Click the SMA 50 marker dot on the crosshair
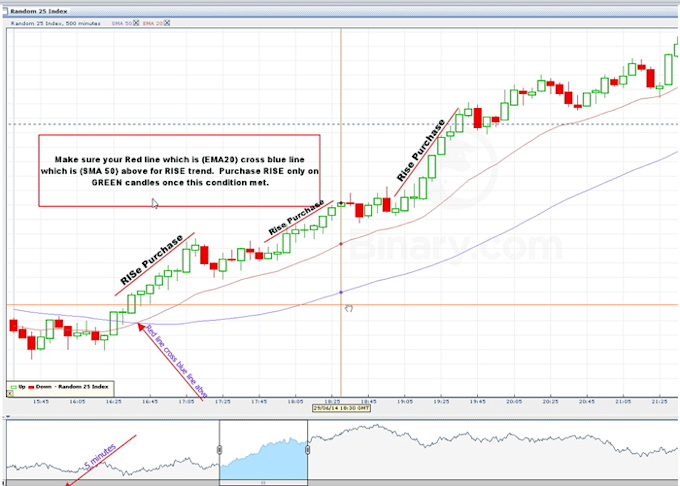Screen dimensions: 680x486 pos(341,293)
